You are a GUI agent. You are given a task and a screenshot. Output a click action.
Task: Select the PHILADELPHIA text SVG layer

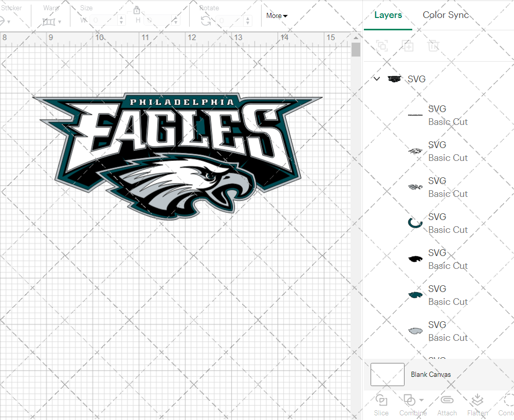pyautogui.click(x=437, y=115)
